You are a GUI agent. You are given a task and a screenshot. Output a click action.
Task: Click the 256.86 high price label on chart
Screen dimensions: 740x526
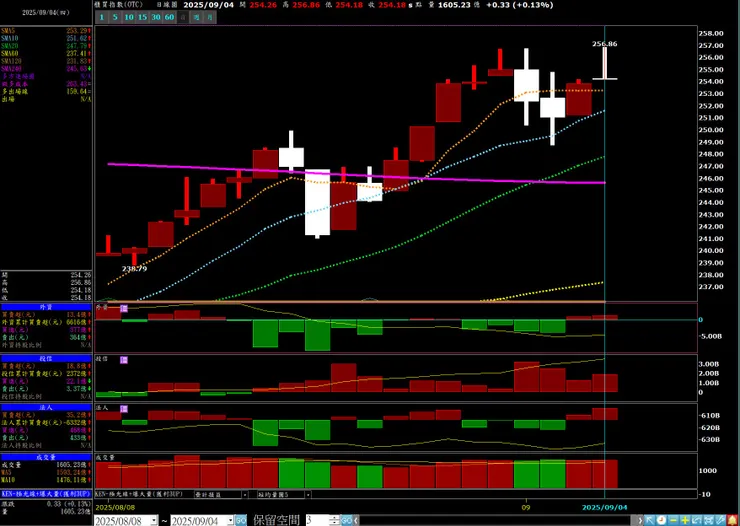click(x=605, y=44)
